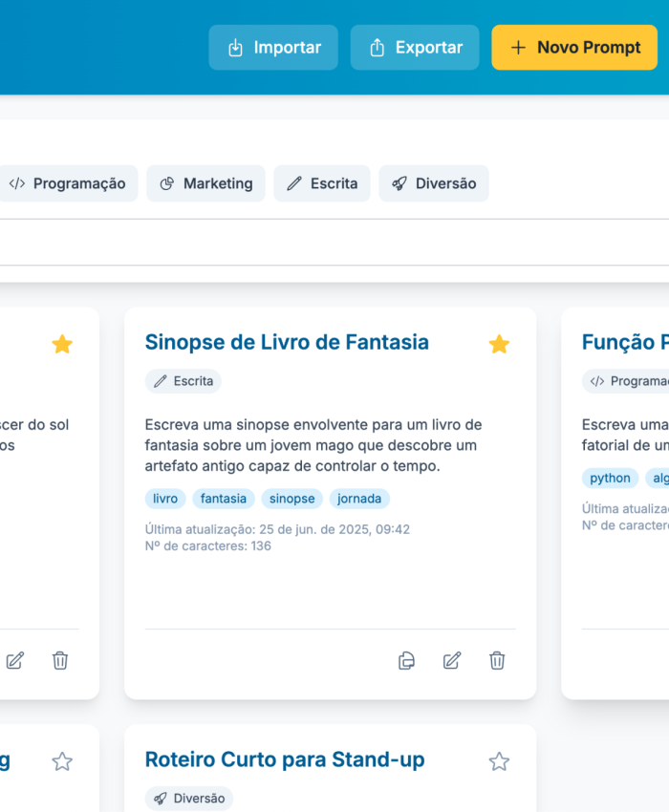Click the Exportar button

coord(415,47)
